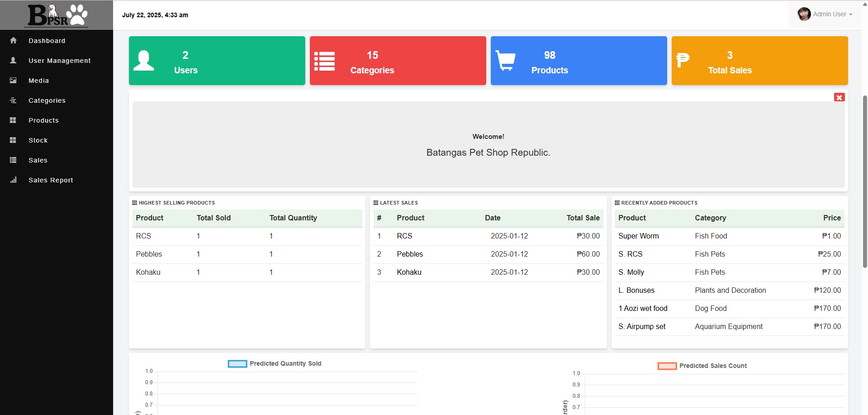
Task: Click the Admin User avatar picture
Action: click(x=804, y=14)
